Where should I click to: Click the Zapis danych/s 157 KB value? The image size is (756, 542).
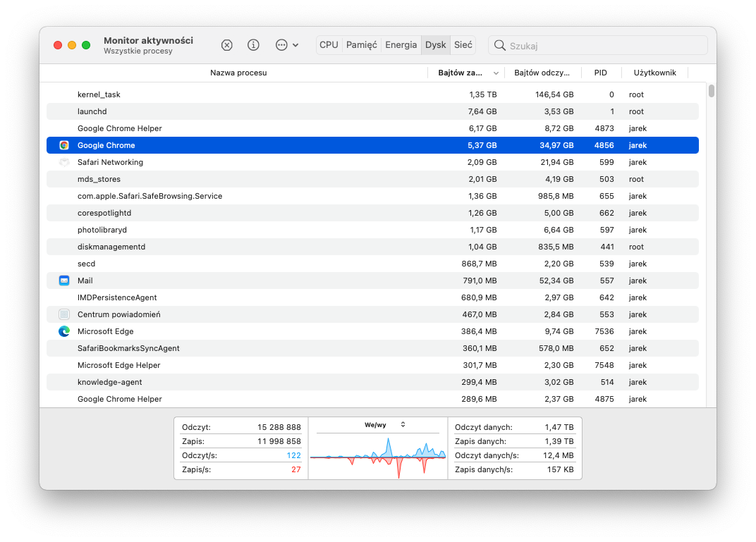(560, 469)
